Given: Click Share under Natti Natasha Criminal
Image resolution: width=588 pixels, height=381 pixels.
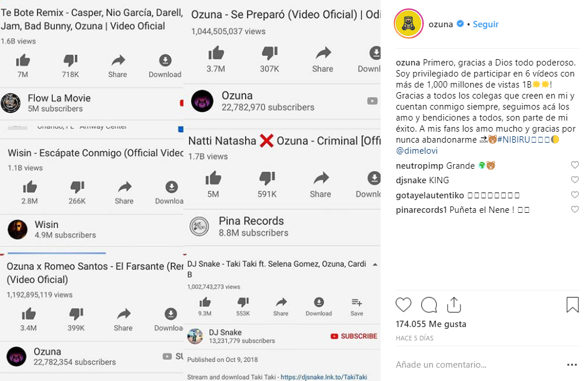Looking at the screenshot, I should pyautogui.click(x=320, y=184).
